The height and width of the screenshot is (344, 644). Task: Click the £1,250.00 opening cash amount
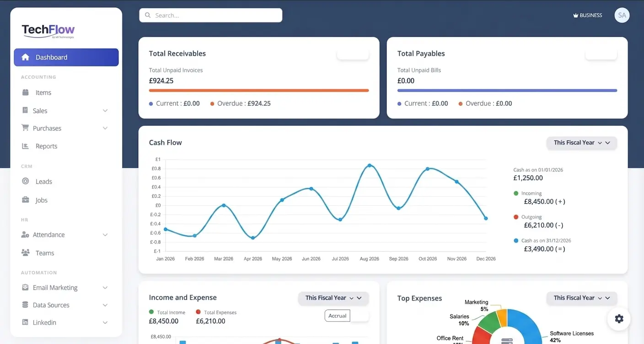coord(528,178)
